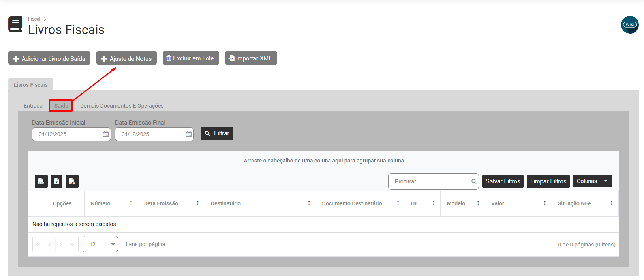Go to last page of results
The height and width of the screenshot is (280, 644).
pyautogui.click(x=72, y=245)
